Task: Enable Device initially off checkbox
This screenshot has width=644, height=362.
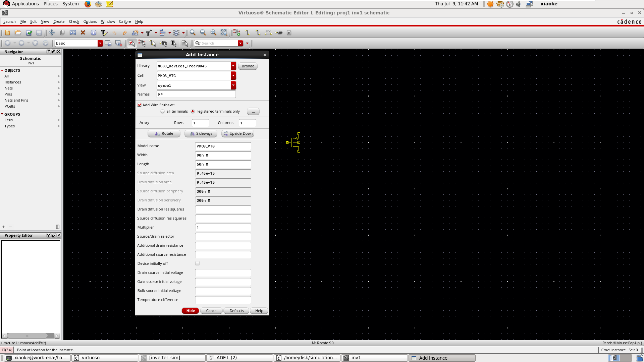Action: tap(197, 263)
